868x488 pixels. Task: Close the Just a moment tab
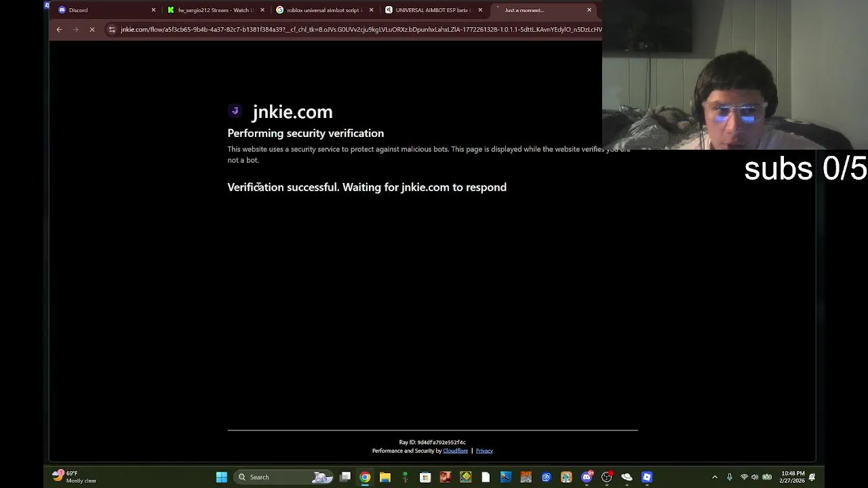589,10
